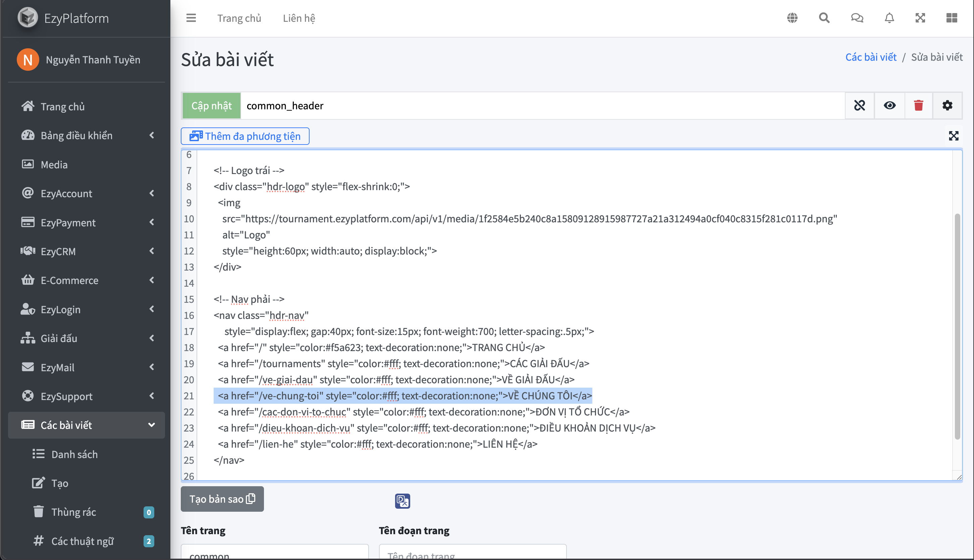974x560 pixels.
Task: Toggle the eye preview icon
Action: [889, 105]
